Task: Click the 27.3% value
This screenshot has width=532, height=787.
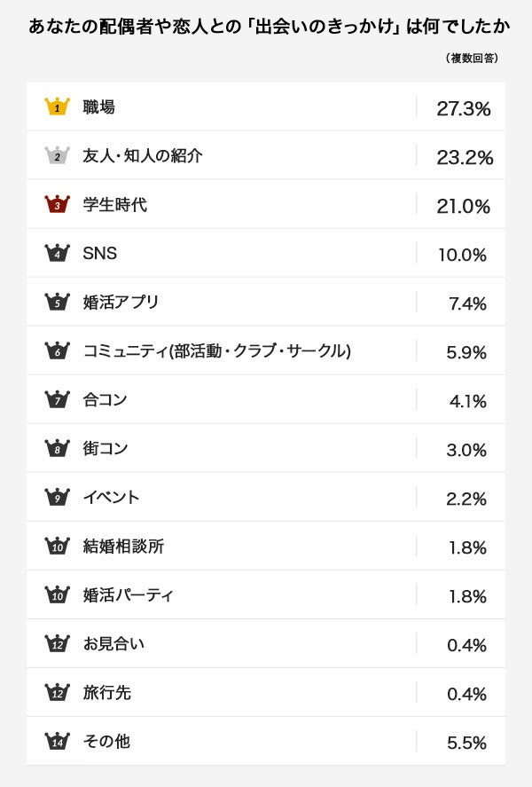Action: coord(464,108)
